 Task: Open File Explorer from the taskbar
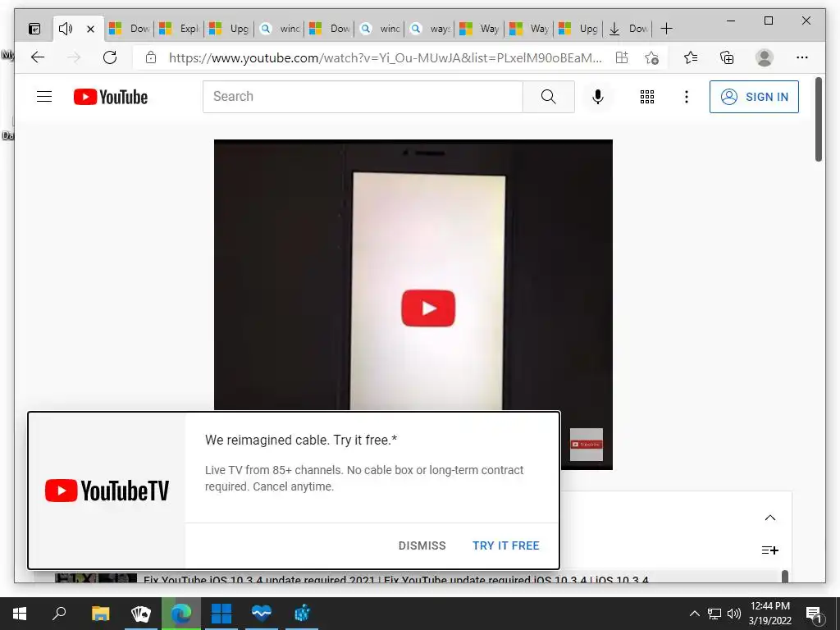click(100, 614)
